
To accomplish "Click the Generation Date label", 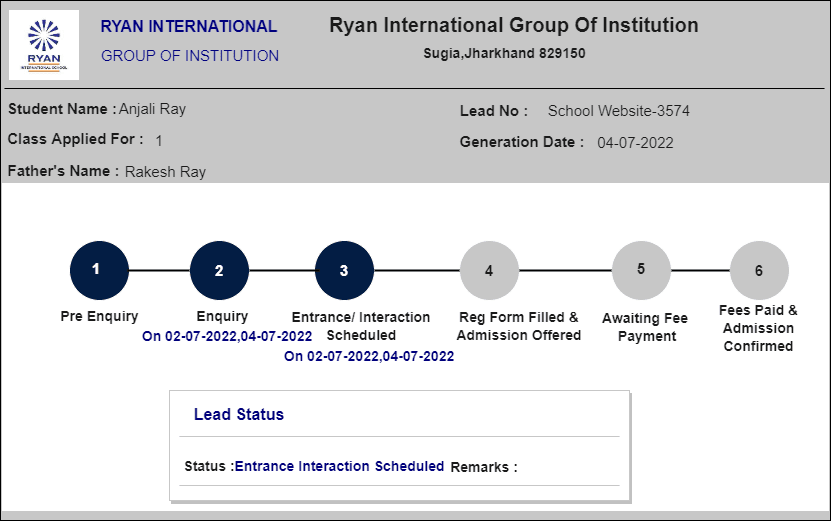I will pos(522,142).
